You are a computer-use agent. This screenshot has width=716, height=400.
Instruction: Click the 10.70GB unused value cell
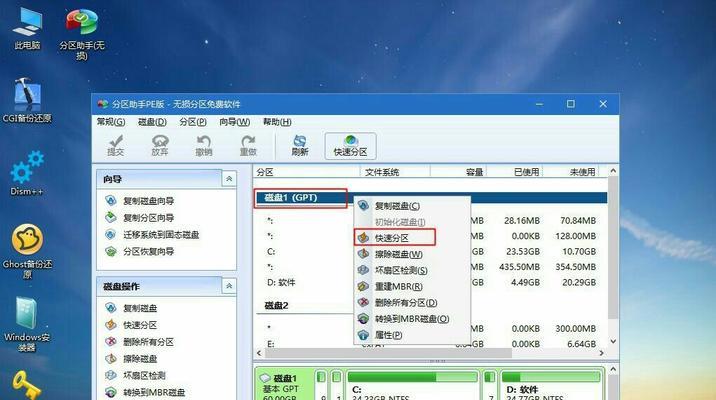pyautogui.click(x=579, y=252)
